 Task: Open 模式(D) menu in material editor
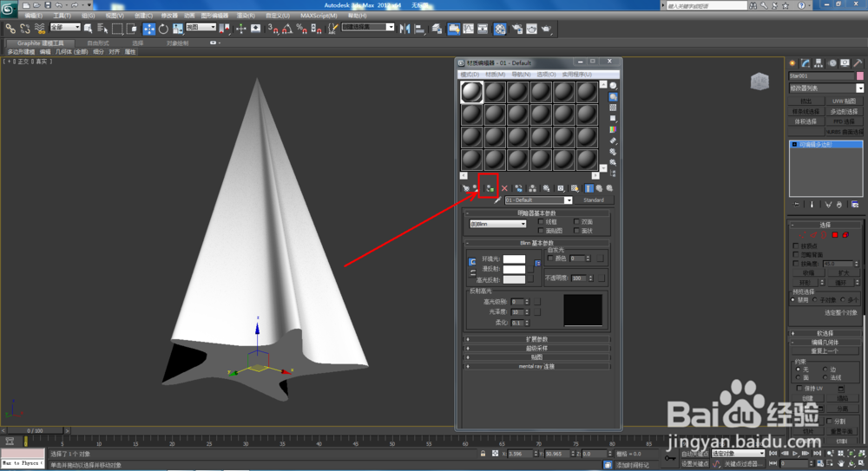click(470, 75)
